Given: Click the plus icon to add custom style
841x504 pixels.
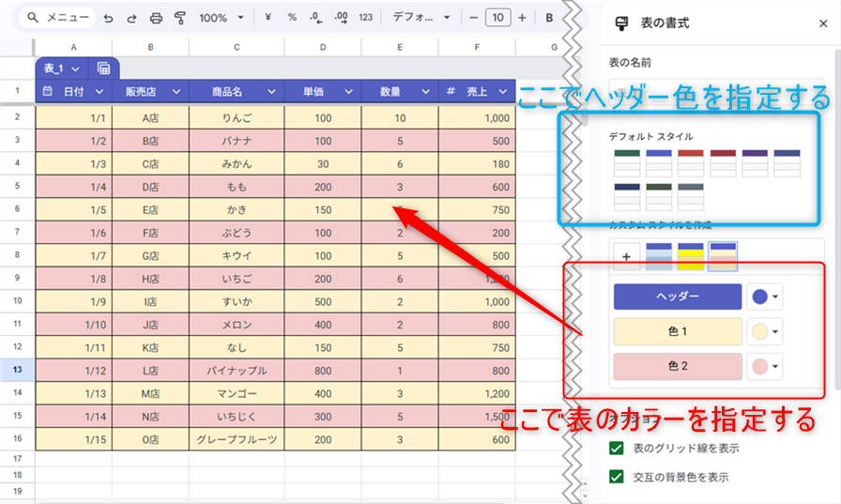Looking at the screenshot, I should click(x=626, y=256).
